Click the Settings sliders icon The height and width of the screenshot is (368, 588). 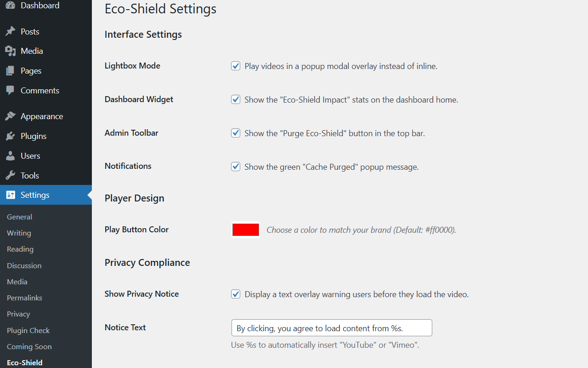coord(10,195)
